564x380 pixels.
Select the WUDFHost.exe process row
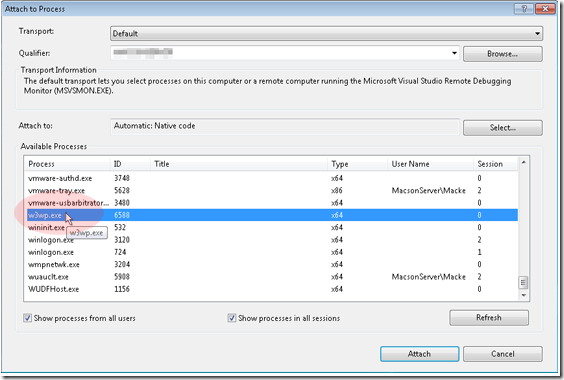click(x=272, y=289)
